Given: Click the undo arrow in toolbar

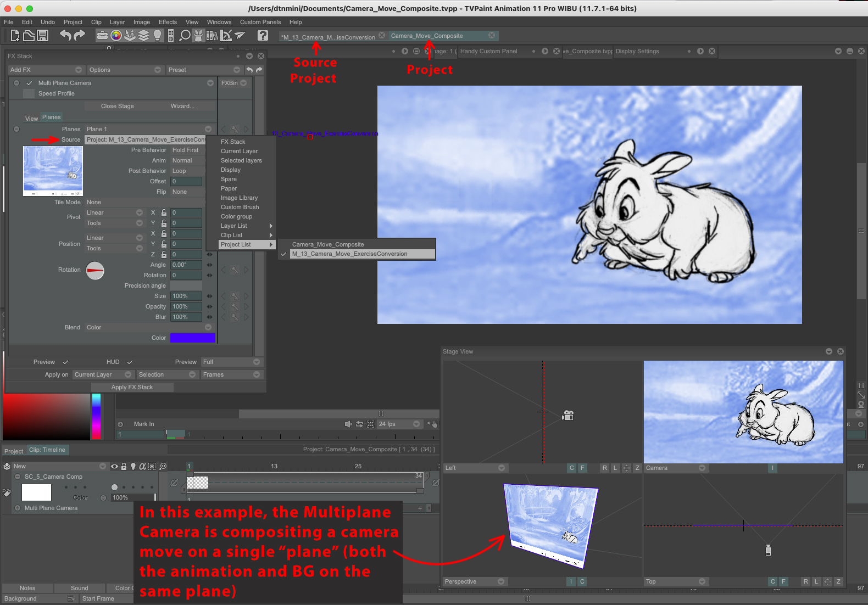Looking at the screenshot, I should tap(65, 36).
